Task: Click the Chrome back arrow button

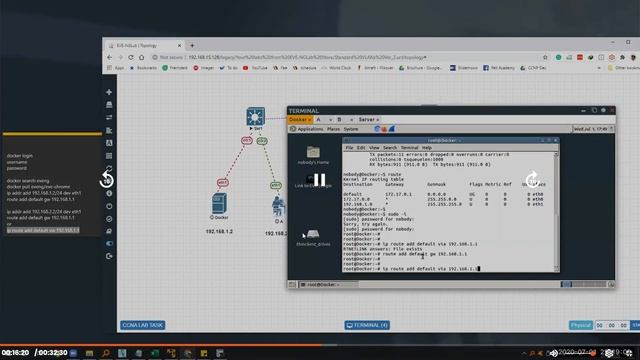Action: [109, 58]
